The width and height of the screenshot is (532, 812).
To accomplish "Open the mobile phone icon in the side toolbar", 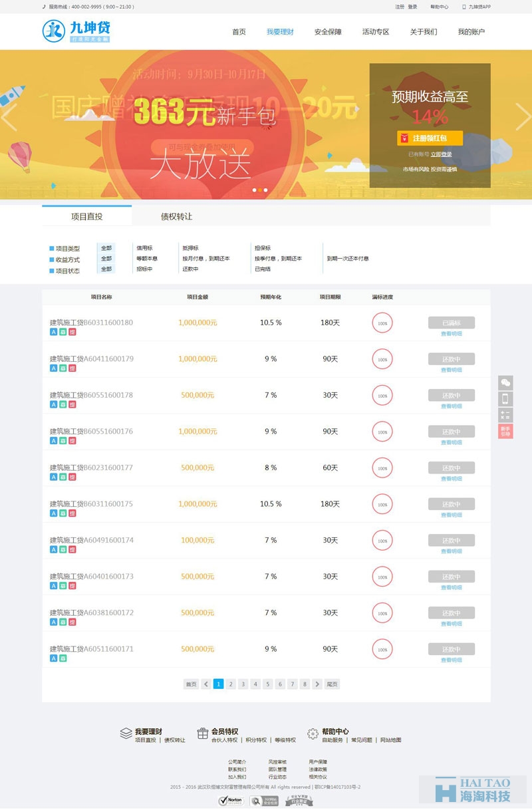I will [505, 399].
